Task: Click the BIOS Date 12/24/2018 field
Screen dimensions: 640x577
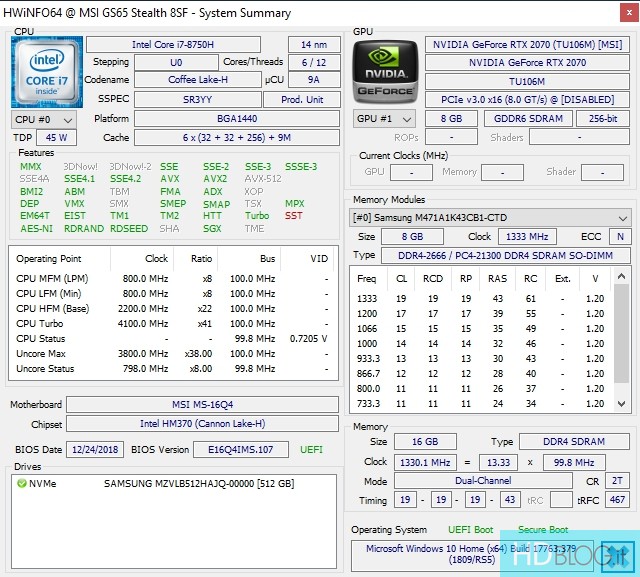Action: point(95,450)
